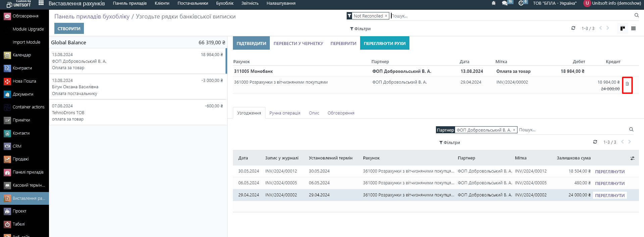Expand the lower Фільтри dropdown in reconciliation panel
644x237 pixels.
point(449,143)
